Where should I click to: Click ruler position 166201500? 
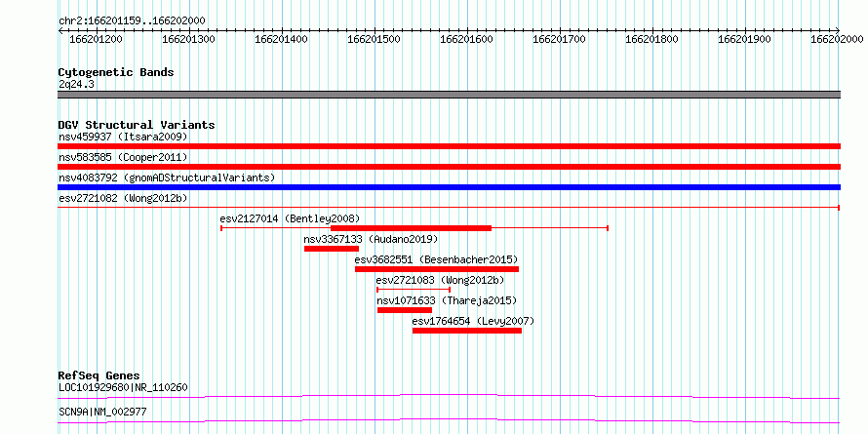[x=375, y=39]
